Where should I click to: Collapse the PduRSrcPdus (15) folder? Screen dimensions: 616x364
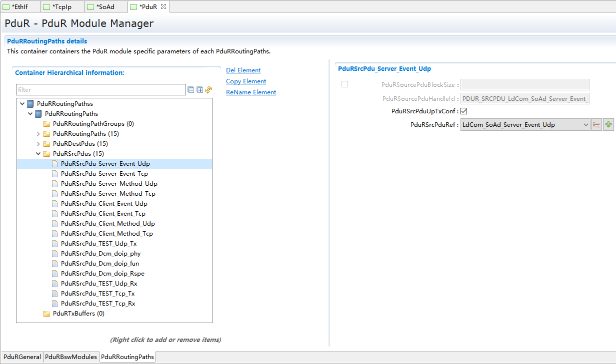pyautogui.click(x=38, y=154)
